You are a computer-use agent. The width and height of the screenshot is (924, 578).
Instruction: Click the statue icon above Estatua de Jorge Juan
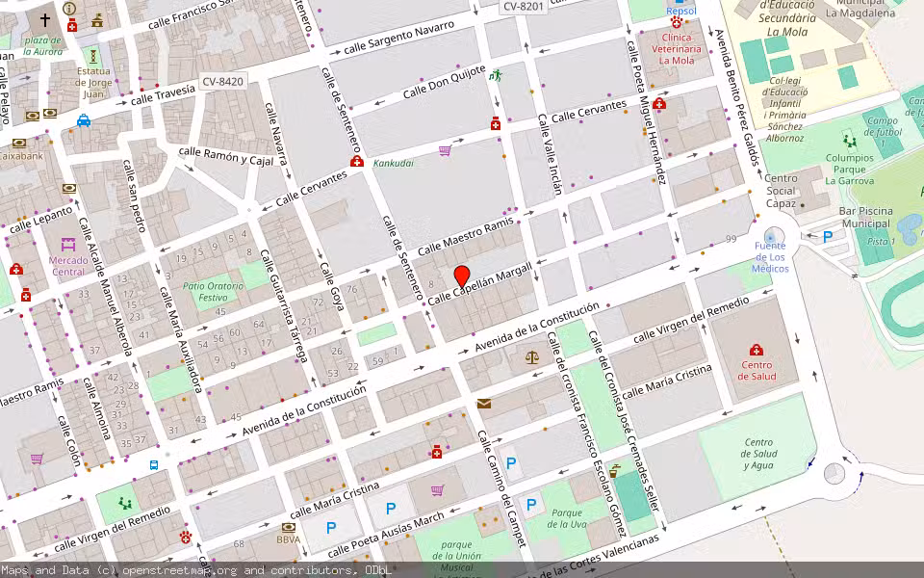pos(92,57)
